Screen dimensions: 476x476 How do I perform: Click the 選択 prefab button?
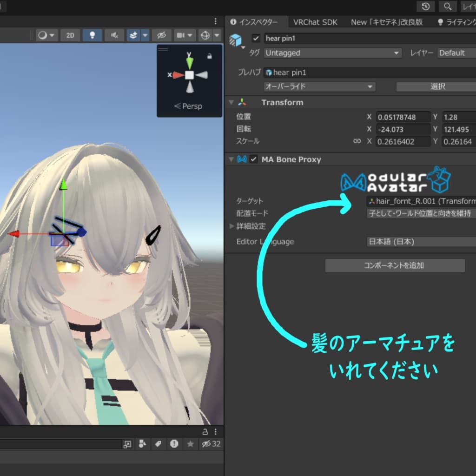point(437,86)
